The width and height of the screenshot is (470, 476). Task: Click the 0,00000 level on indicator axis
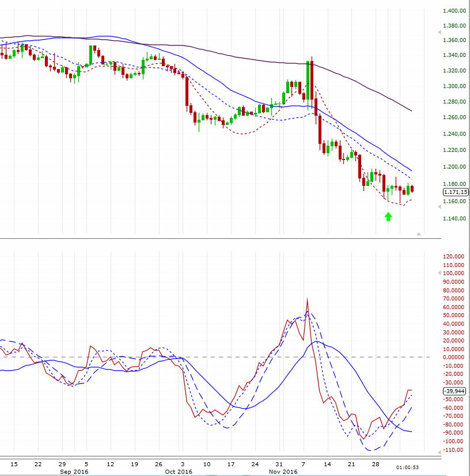pyautogui.click(x=455, y=357)
